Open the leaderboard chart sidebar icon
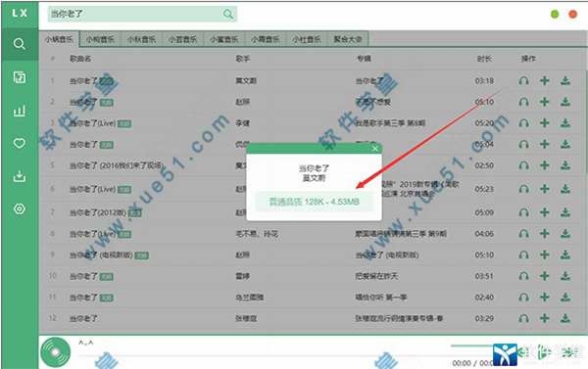Image resolution: width=588 pixels, height=369 pixels. coord(20,111)
